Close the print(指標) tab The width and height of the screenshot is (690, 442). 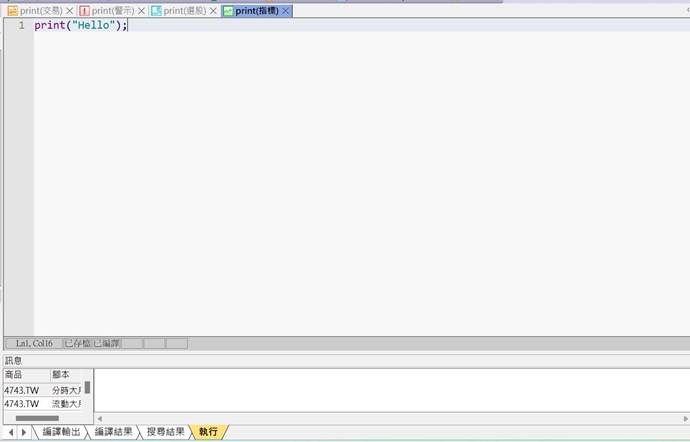coord(286,11)
